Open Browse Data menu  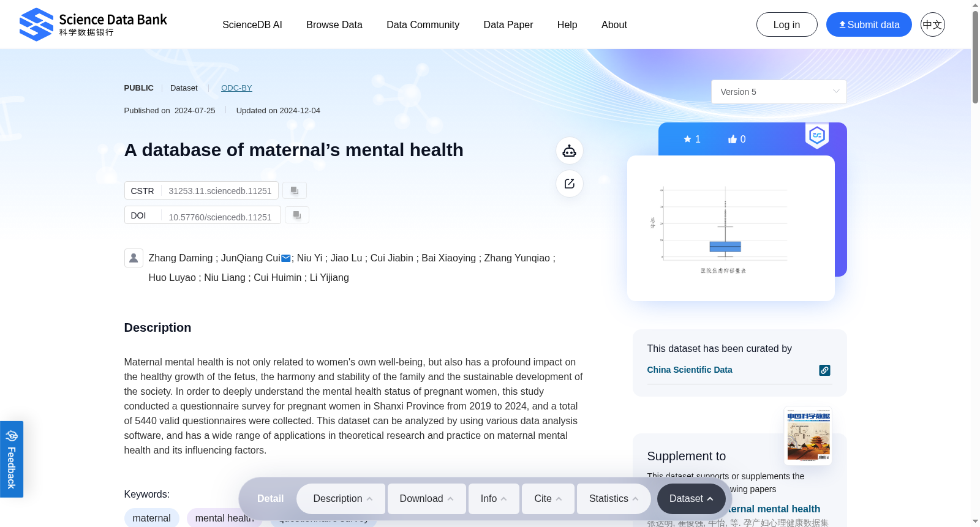(x=334, y=25)
